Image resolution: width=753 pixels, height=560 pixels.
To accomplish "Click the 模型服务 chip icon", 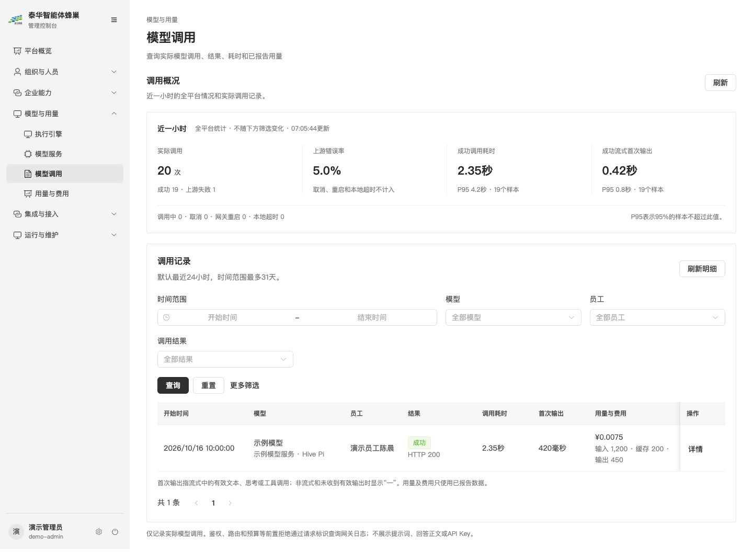I will (28, 154).
